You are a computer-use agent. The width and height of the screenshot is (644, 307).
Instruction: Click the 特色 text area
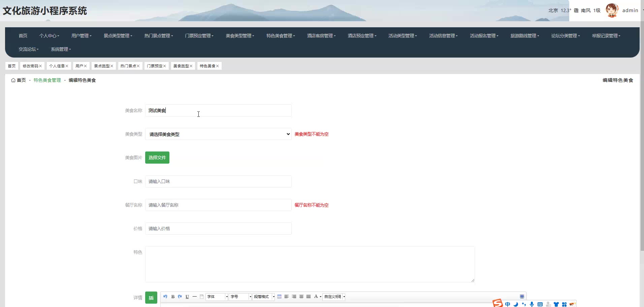[x=310, y=264]
